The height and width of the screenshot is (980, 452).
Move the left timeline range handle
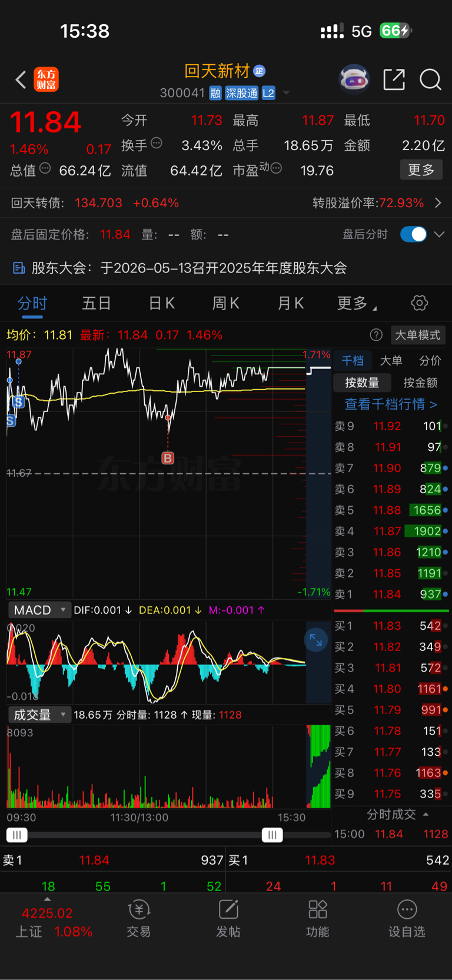pos(16,835)
